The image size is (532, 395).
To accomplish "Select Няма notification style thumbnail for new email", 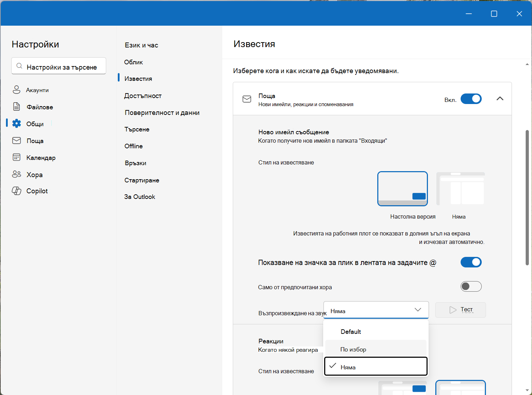I will point(461,189).
